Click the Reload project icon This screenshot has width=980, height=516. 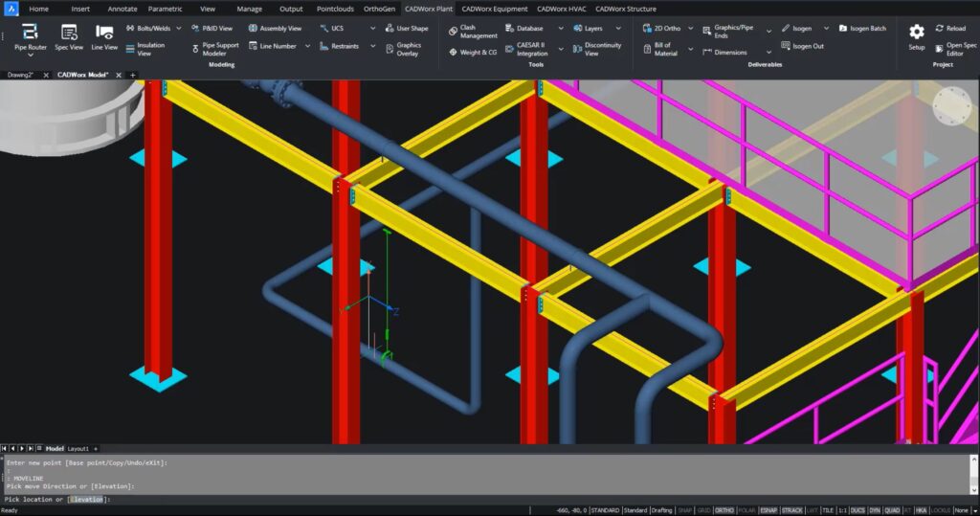pos(950,29)
